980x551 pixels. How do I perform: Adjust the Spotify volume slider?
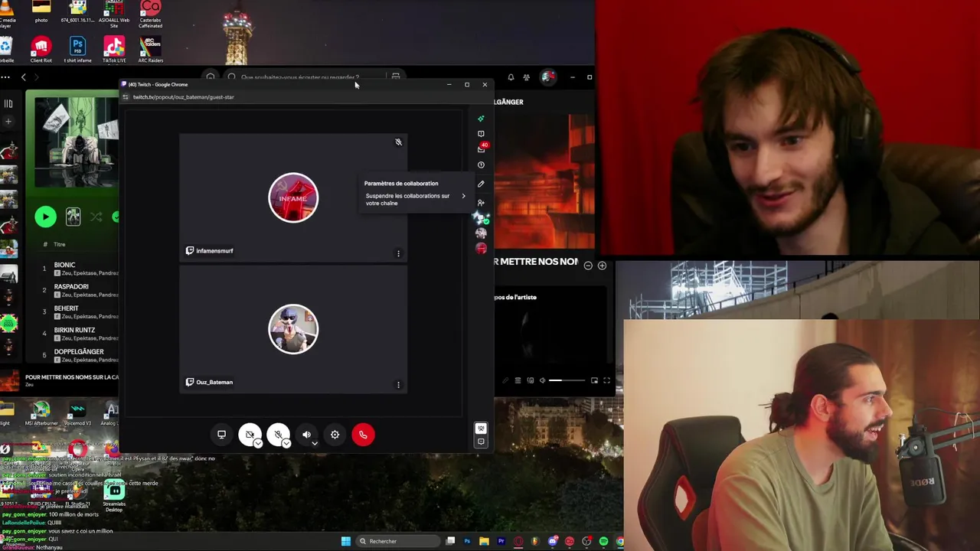[x=567, y=380]
